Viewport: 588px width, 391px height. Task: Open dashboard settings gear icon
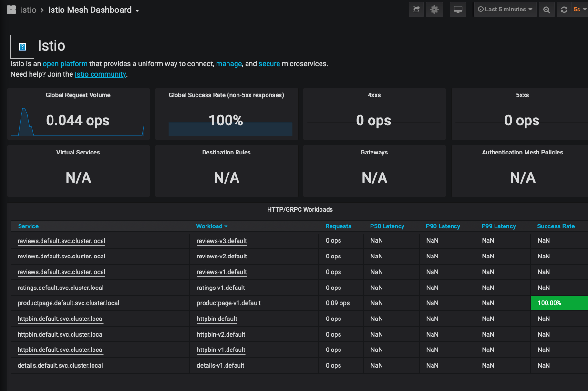coord(434,10)
